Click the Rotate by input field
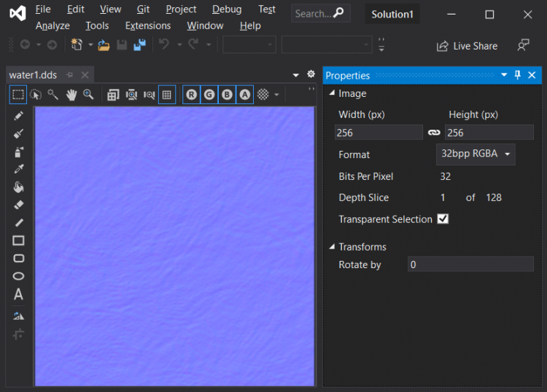The width and height of the screenshot is (547, 392). pyautogui.click(x=470, y=264)
